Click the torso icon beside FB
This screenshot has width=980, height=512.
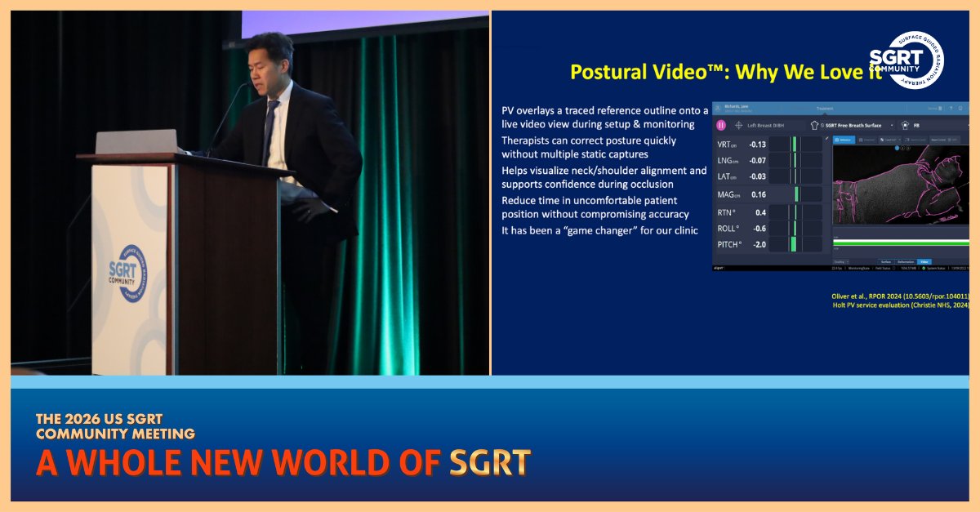[906, 126]
